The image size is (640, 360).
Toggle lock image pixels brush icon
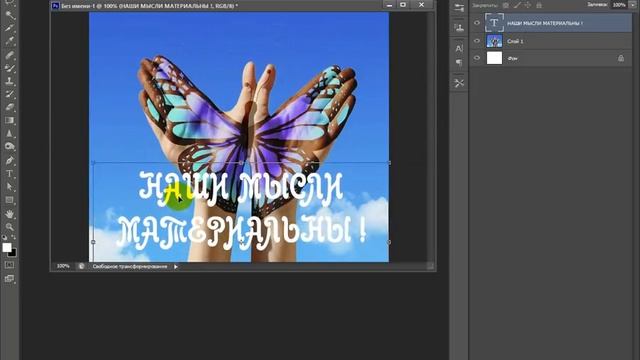(517, 5)
